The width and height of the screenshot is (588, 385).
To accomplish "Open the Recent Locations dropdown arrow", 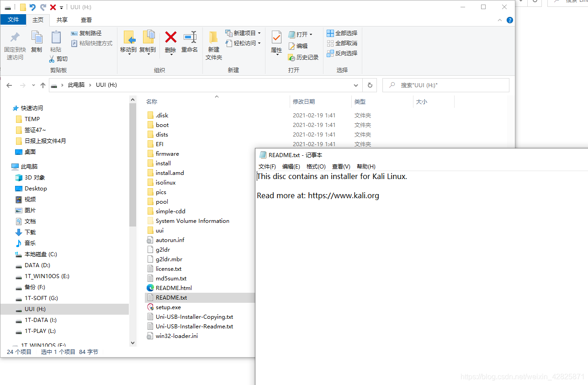I will (x=33, y=85).
